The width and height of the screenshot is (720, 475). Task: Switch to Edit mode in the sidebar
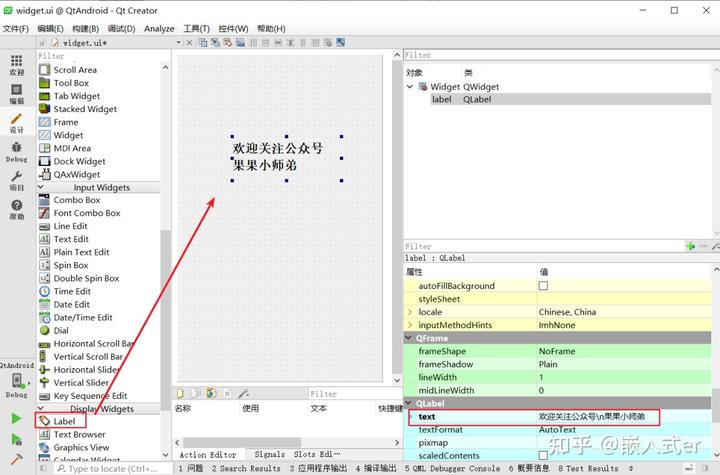click(17, 94)
